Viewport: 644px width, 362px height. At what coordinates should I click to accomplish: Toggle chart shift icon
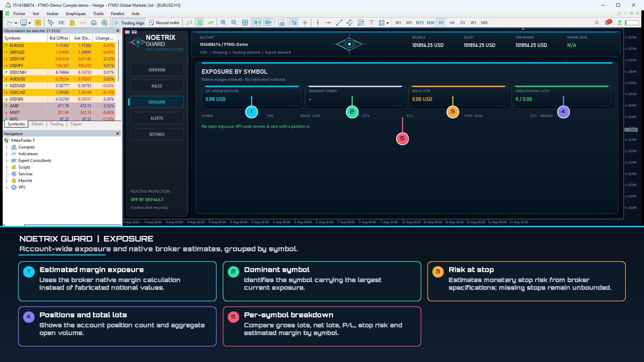[x=268, y=23]
